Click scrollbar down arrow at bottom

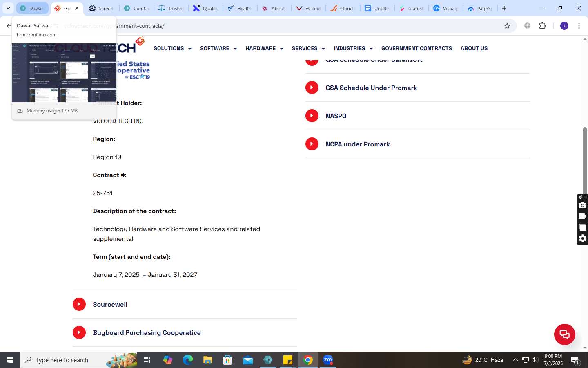tap(585, 348)
